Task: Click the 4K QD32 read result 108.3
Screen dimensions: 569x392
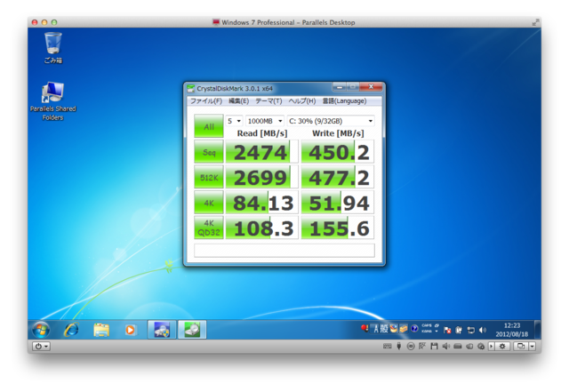Action: pos(261,228)
